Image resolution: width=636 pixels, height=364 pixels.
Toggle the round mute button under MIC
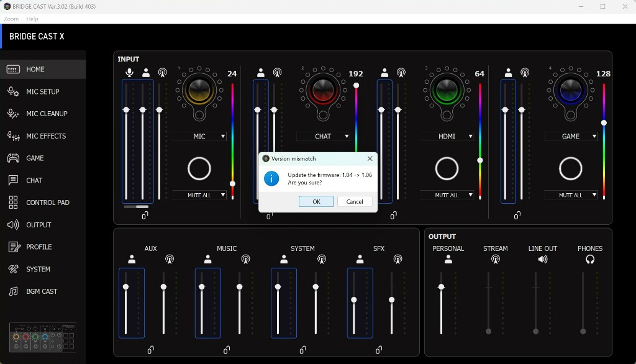tap(199, 168)
